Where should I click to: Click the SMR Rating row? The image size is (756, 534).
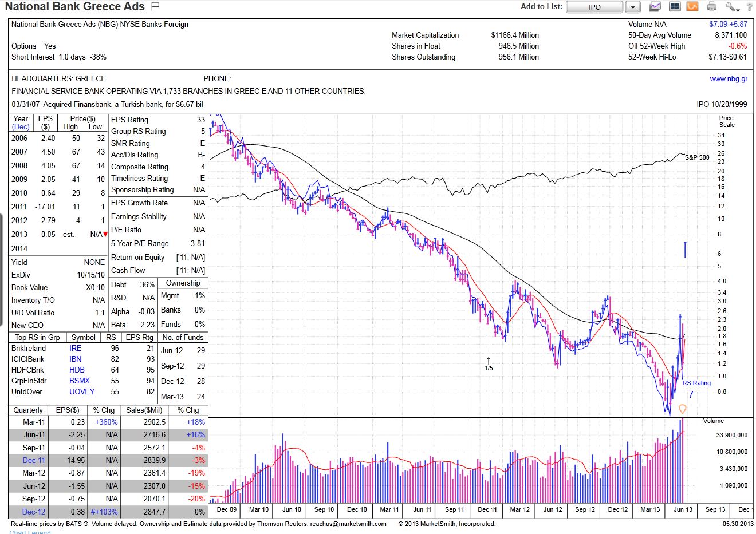pyautogui.click(x=158, y=143)
